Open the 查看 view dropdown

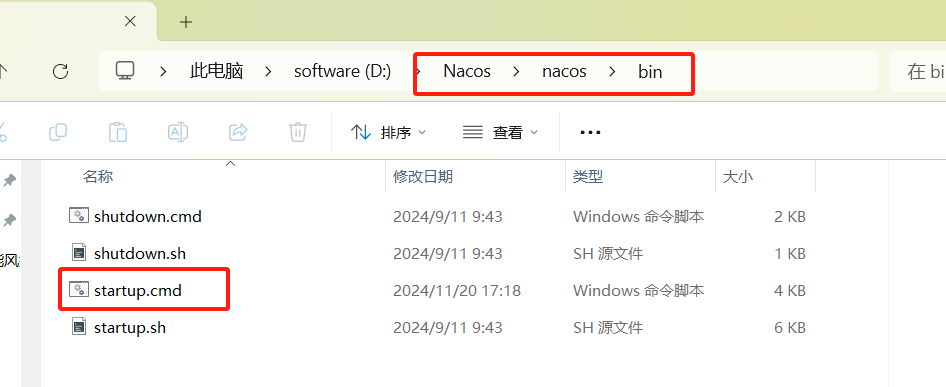point(500,132)
